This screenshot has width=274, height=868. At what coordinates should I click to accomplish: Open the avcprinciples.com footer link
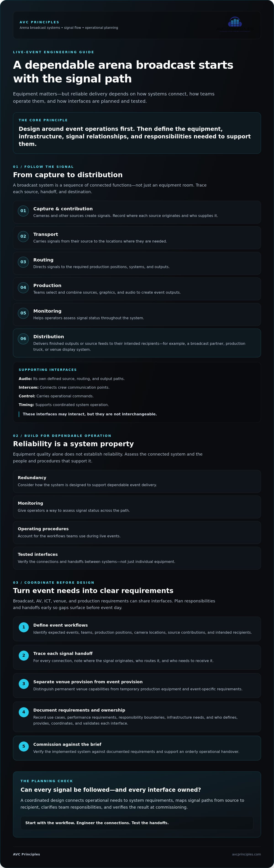tap(246, 854)
